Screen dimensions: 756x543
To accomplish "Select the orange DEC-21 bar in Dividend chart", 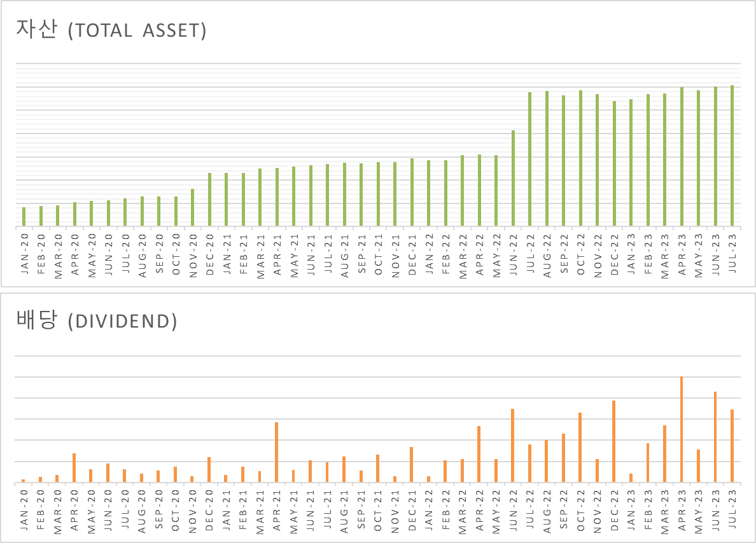I will pyautogui.click(x=411, y=464).
